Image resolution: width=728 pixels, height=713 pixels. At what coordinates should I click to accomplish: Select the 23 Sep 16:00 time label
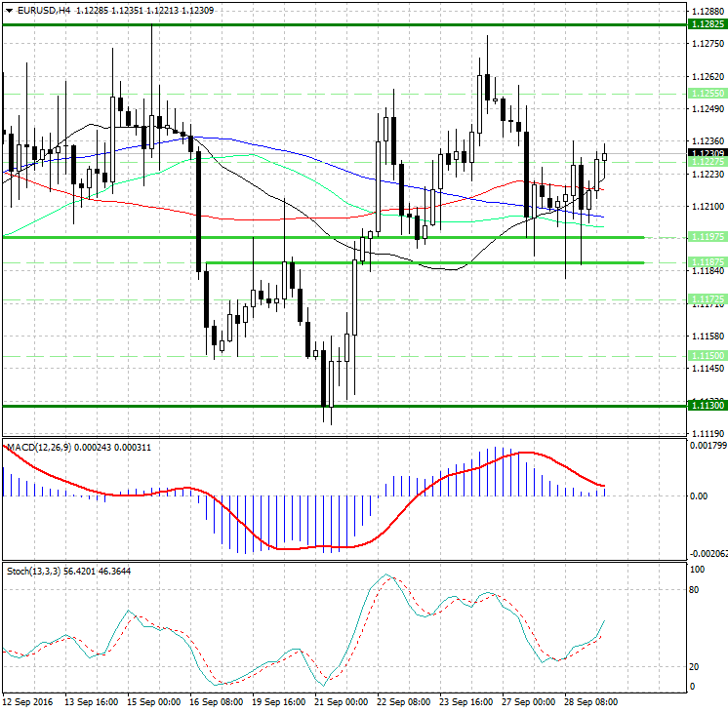pyautogui.click(x=465, y=701)
